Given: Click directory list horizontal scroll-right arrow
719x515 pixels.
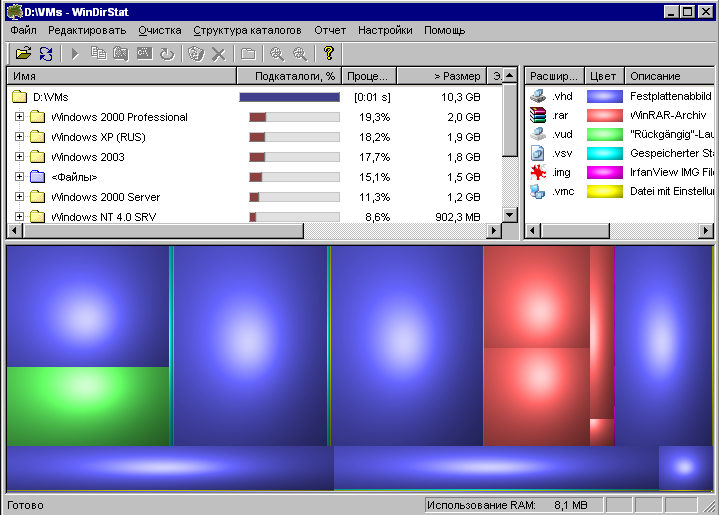Looking at the screenshot, I should [493, 230].
